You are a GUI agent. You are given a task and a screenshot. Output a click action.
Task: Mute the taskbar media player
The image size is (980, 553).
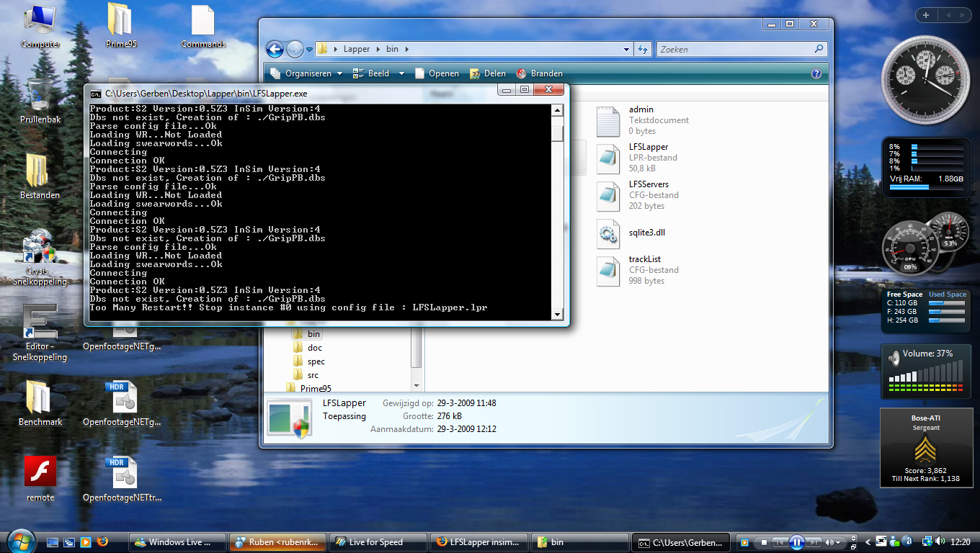click(x=829, y=542)
